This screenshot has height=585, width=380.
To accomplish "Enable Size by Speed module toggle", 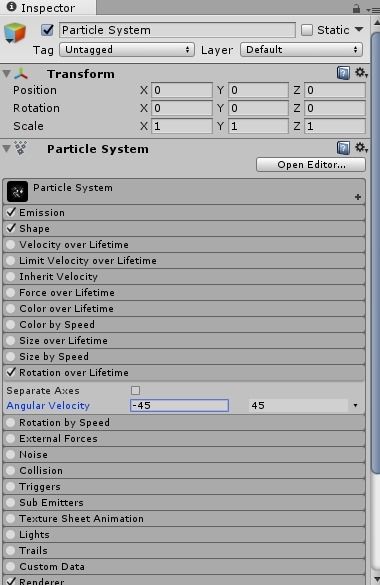I will [11, 357].
